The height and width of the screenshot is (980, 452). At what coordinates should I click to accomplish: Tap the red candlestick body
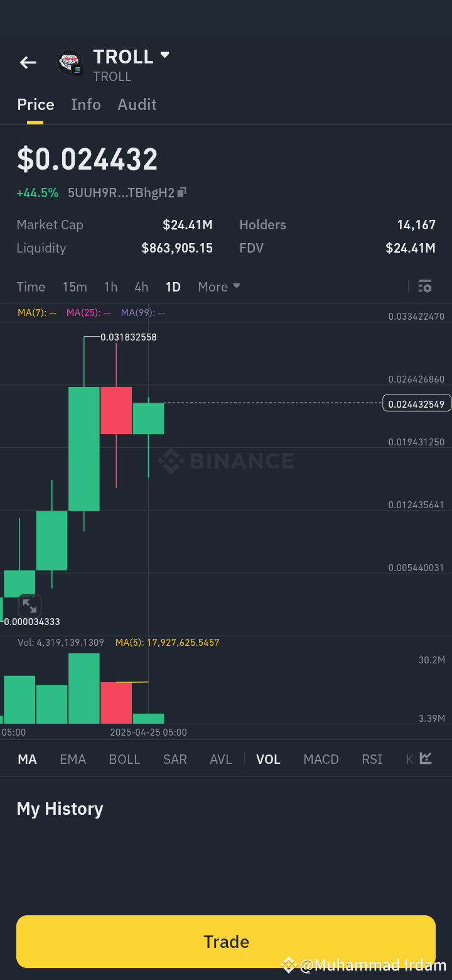click(116, 410)
